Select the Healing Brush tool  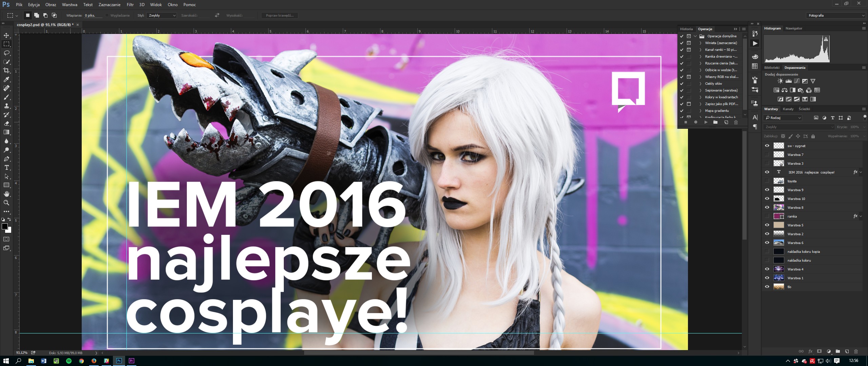pyautogui.click(x=6, y=88)
